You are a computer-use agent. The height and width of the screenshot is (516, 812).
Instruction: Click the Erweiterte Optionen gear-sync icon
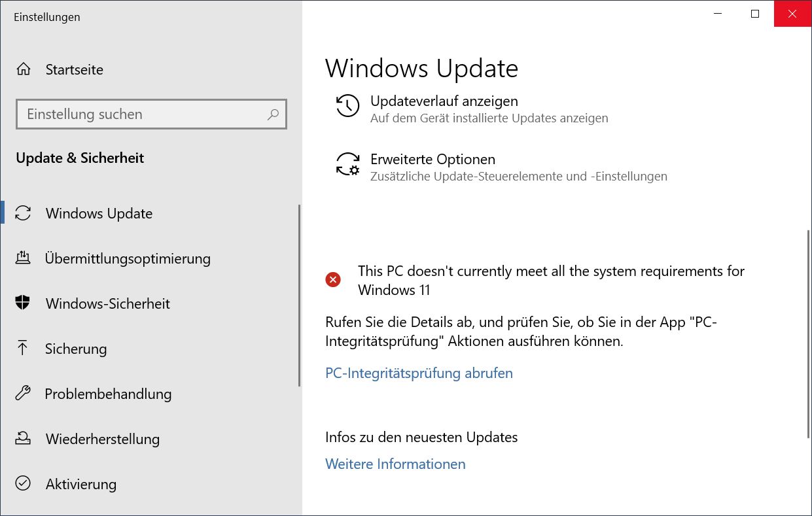pyautogui.click(x=347, y=164)
